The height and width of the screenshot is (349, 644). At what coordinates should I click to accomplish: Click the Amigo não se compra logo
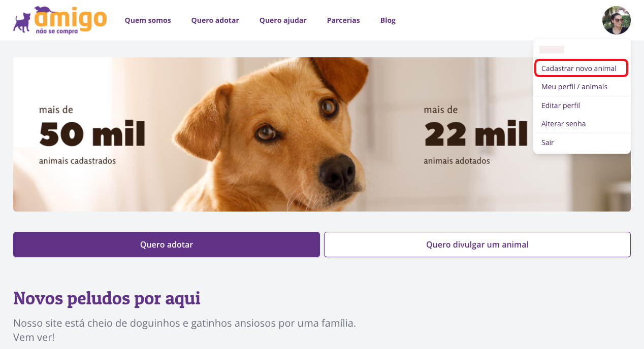(60, 20)
